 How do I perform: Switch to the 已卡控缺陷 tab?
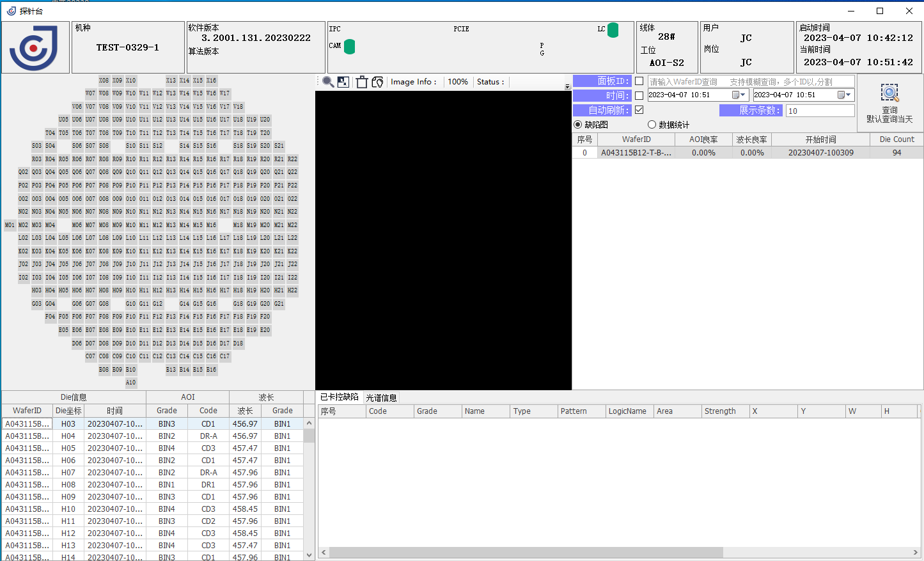click(x=340, y=397)
